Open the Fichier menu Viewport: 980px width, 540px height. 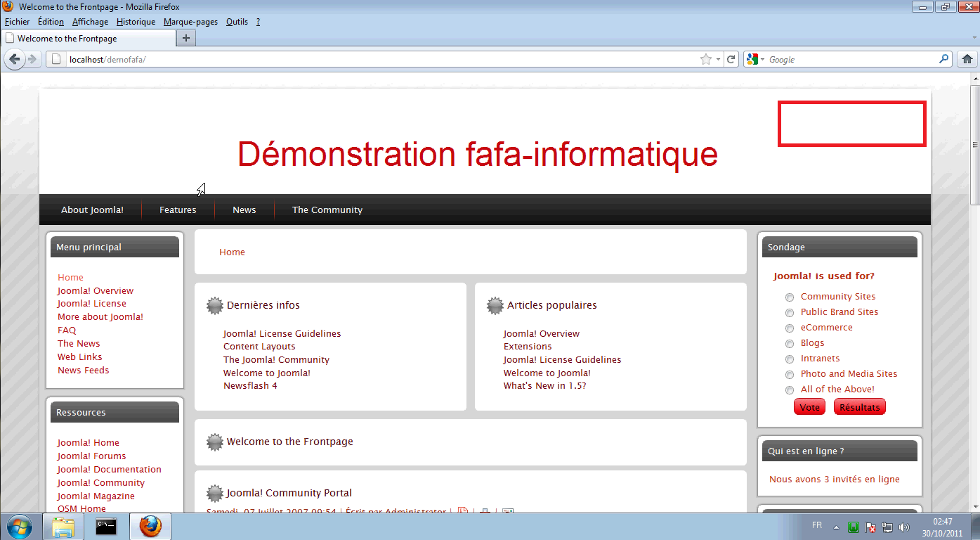point(18,22)
